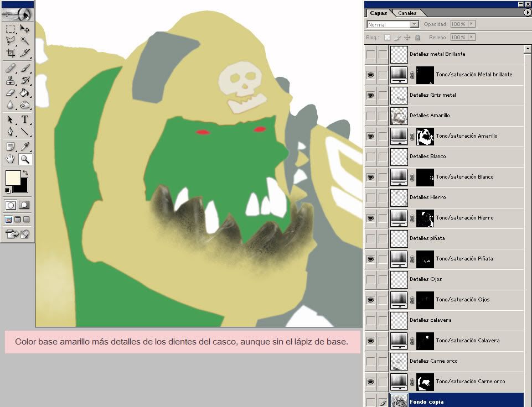Select the Detalles piñata layer
This screenshot has height=407, width=532.
(x=456, y=238)
